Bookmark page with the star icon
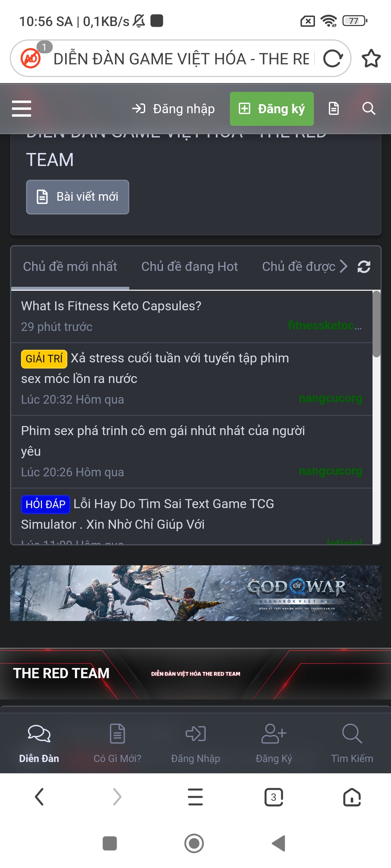 [x=371, y=59]
